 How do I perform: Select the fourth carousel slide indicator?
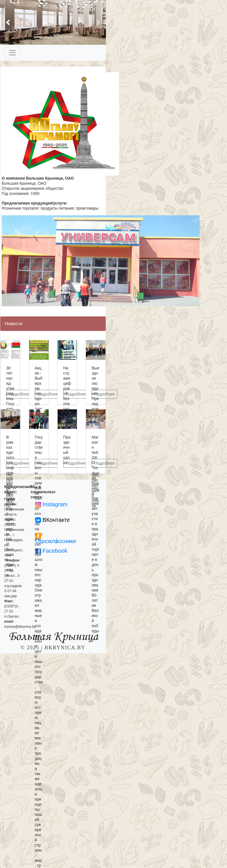click(x=68, y=37)
